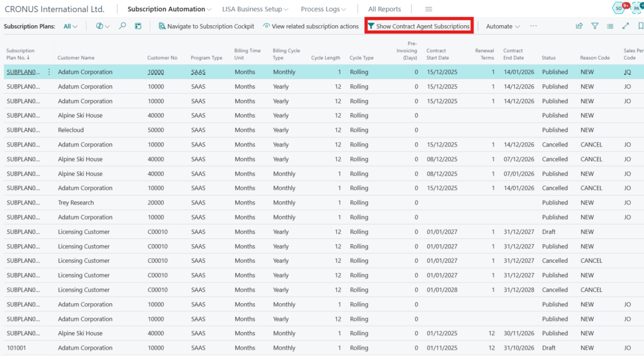The width and height of the screenshot is (644, 356).
Task: Expand the LISA Business Setup menu
Action: (x=255, y=9)
